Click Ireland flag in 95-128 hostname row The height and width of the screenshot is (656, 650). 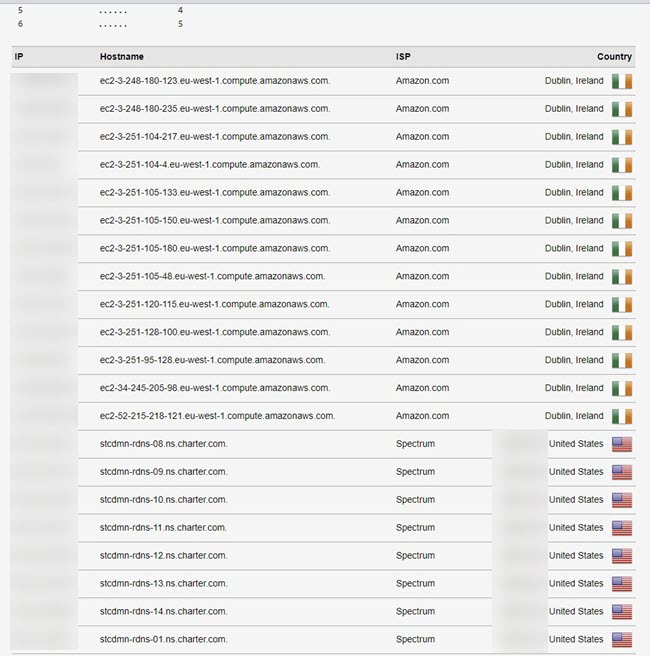(x=622, y=361)
